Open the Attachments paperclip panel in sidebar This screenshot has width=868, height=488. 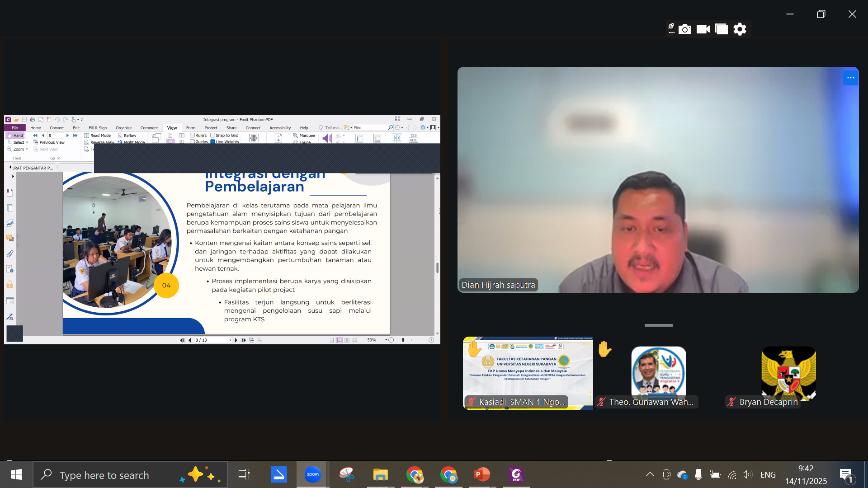tap(10, 254)
